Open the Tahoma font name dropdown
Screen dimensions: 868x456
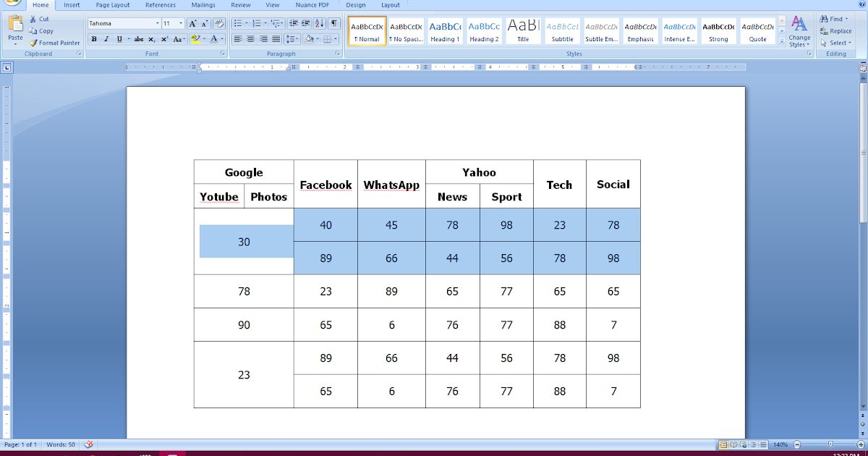(157, 24)
